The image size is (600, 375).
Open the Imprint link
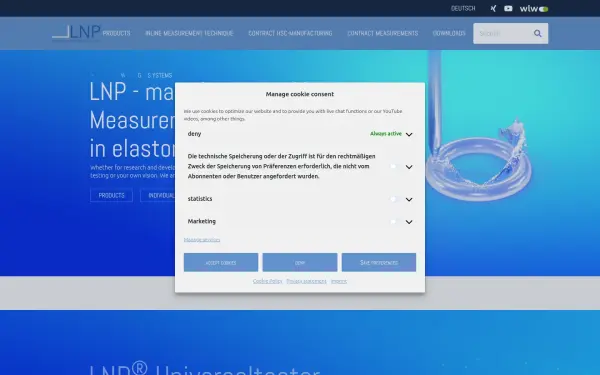339,281
